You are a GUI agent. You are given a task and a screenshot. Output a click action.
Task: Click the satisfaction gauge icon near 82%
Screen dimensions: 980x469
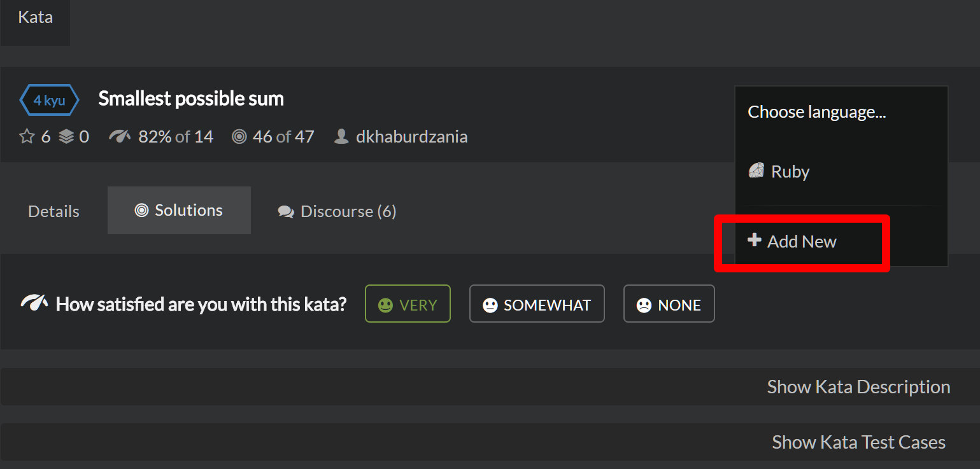[120, 136]
